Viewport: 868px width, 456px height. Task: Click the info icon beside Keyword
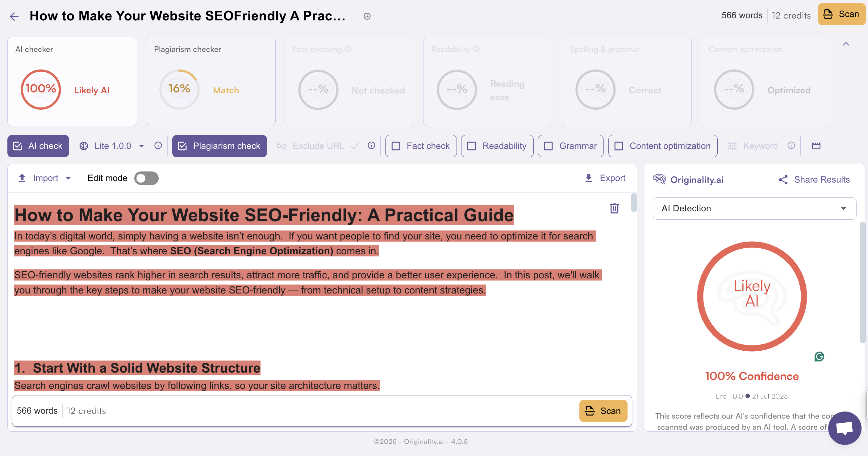(791, 146)
